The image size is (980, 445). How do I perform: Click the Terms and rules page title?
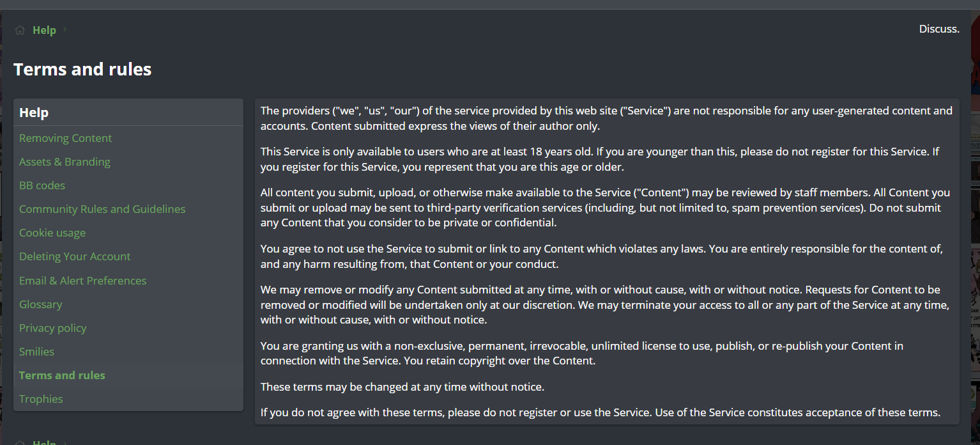tap(82, 69)
